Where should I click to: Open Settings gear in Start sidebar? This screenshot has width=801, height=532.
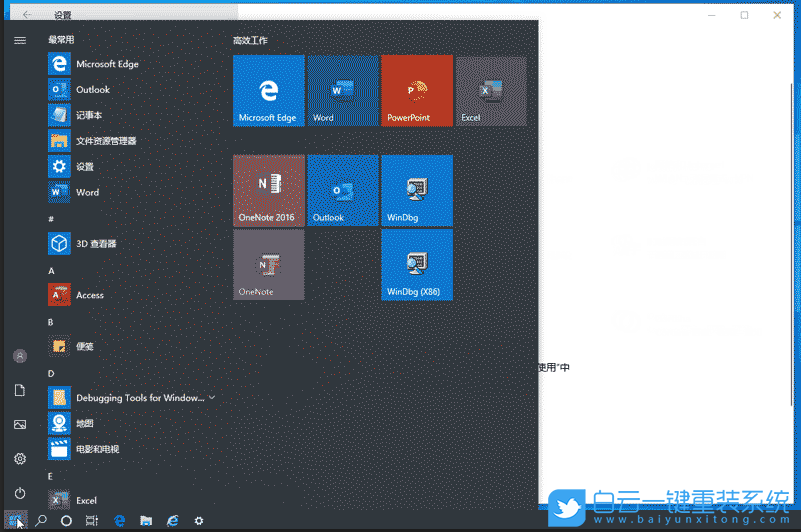click(x=20, y=459)
